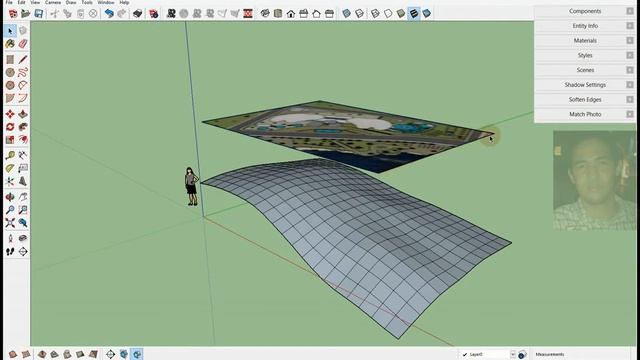Select the Walk footprints tool
This screenshot has width=640, height=360.
pos(10,251)
